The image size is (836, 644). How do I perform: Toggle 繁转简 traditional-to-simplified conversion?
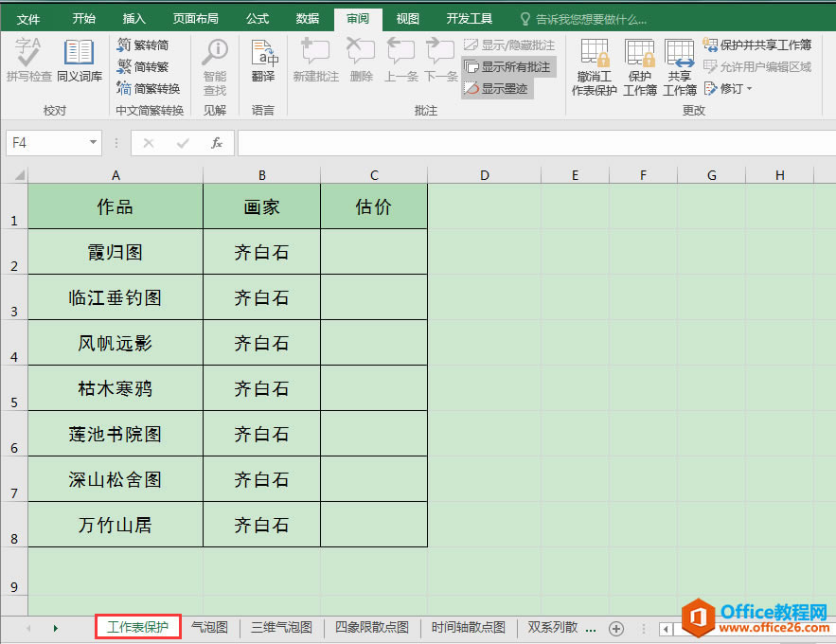151,44
